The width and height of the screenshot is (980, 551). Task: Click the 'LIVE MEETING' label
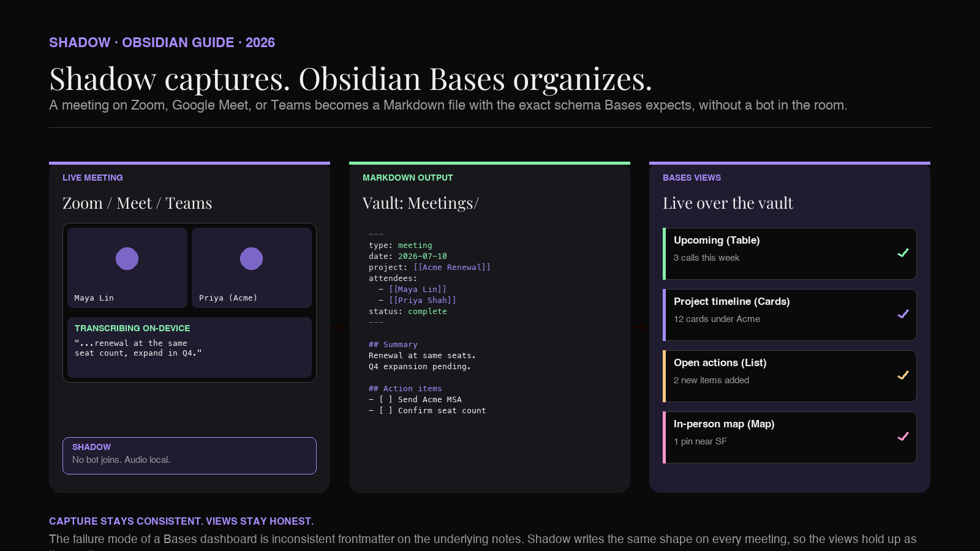pyautogui.click(x=92, y=178)
